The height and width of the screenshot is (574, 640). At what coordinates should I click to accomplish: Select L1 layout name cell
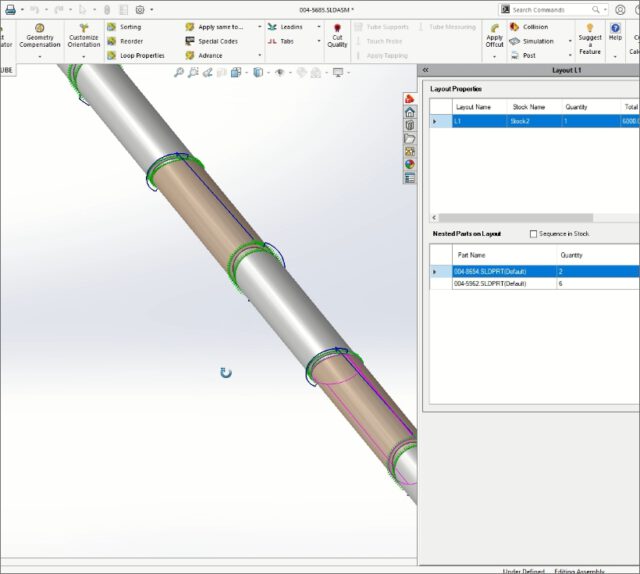tap(479, 121)
